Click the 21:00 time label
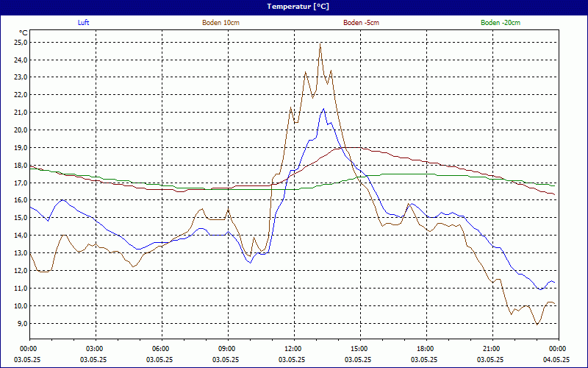 click(492, 349)
